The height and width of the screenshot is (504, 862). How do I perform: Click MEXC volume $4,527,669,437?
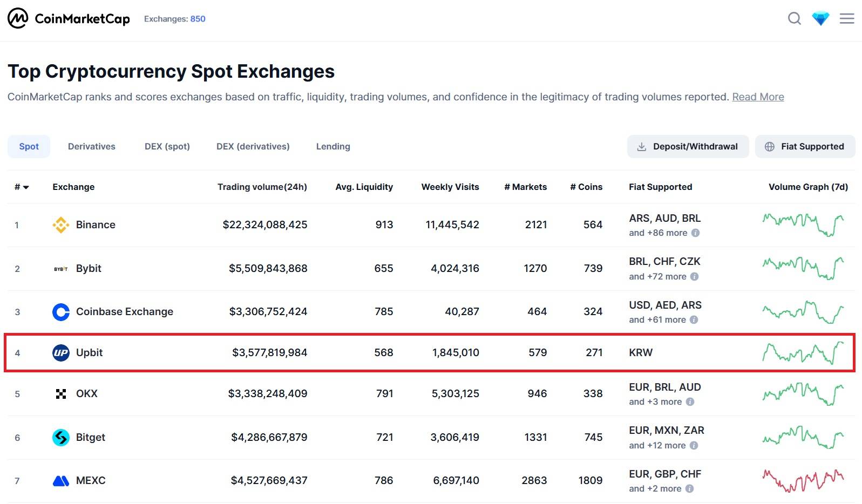pyautogui.click(x=269, y=481)
